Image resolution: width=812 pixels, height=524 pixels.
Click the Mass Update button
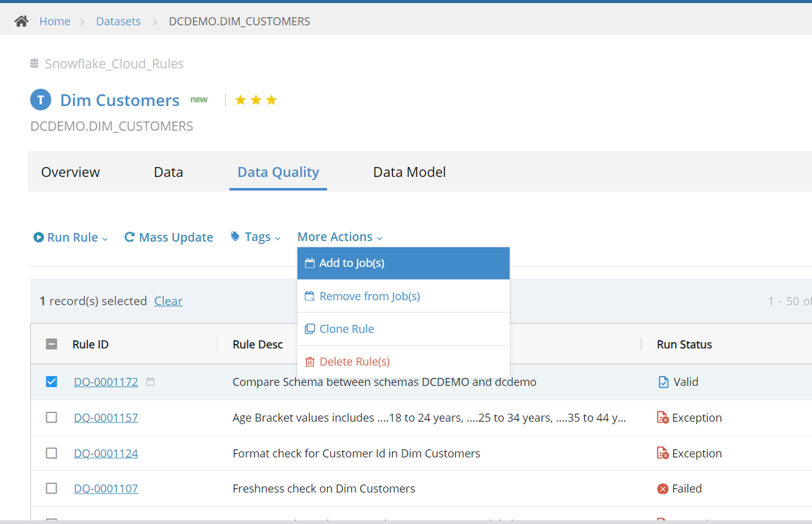click(168, 237)
